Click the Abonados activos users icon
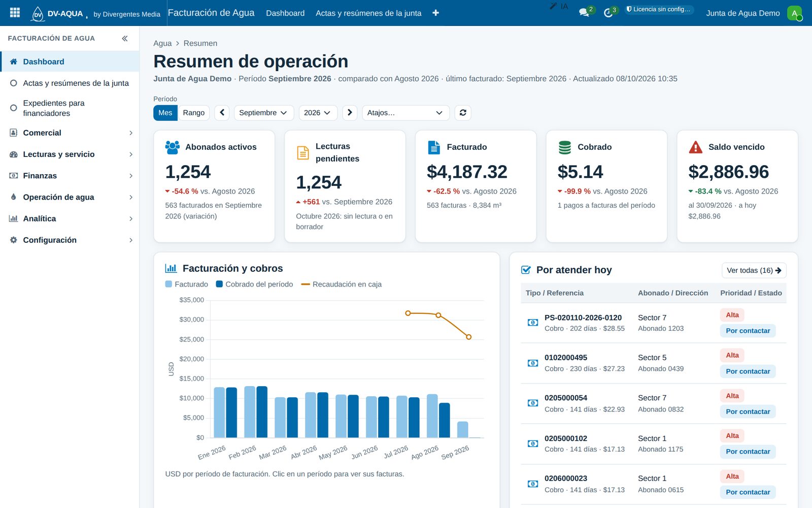 click(173, 147)
